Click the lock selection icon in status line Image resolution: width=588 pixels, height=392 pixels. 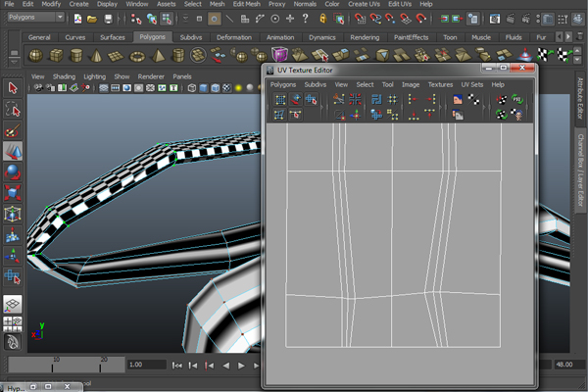322,18
